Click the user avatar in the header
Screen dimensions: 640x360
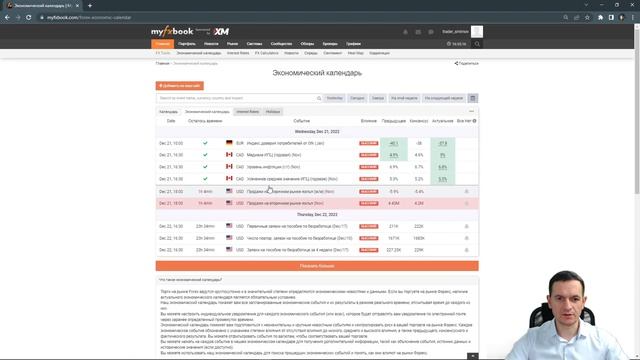(x=477, y=31)
